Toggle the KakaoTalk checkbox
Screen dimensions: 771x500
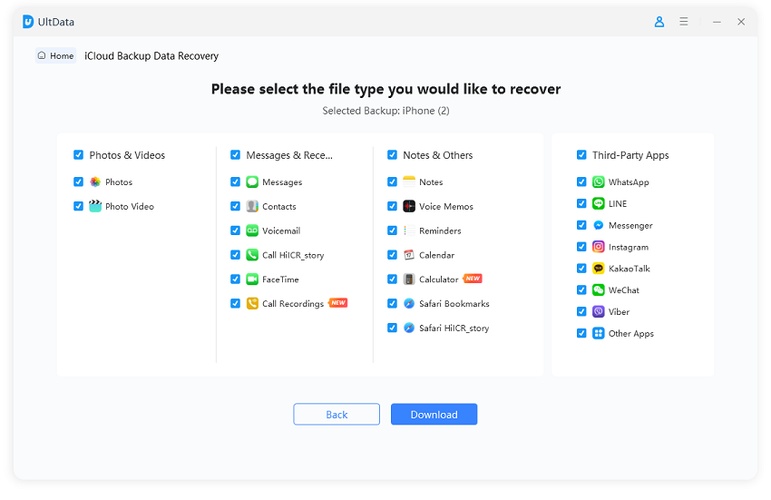[x=581, y=268]
